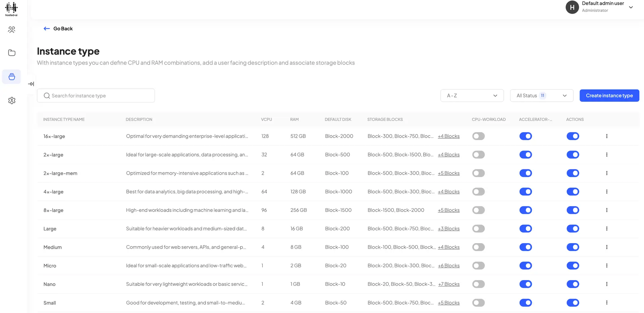The height and width of the screenshot is (313, 644).
Task: Open the A-Z sorting dropdown
Action: (472, 95)
